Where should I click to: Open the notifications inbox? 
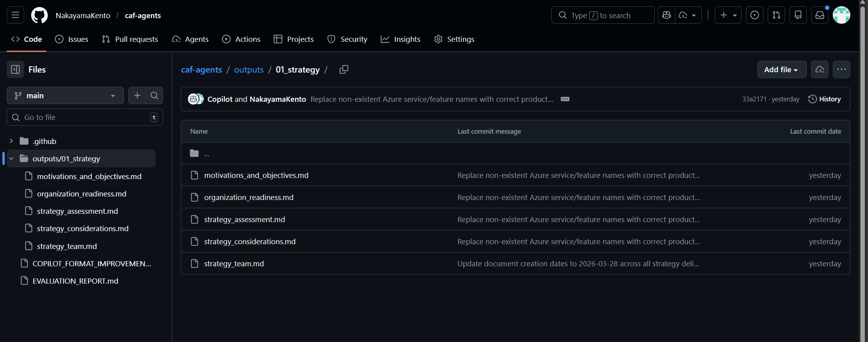point(819,15)
